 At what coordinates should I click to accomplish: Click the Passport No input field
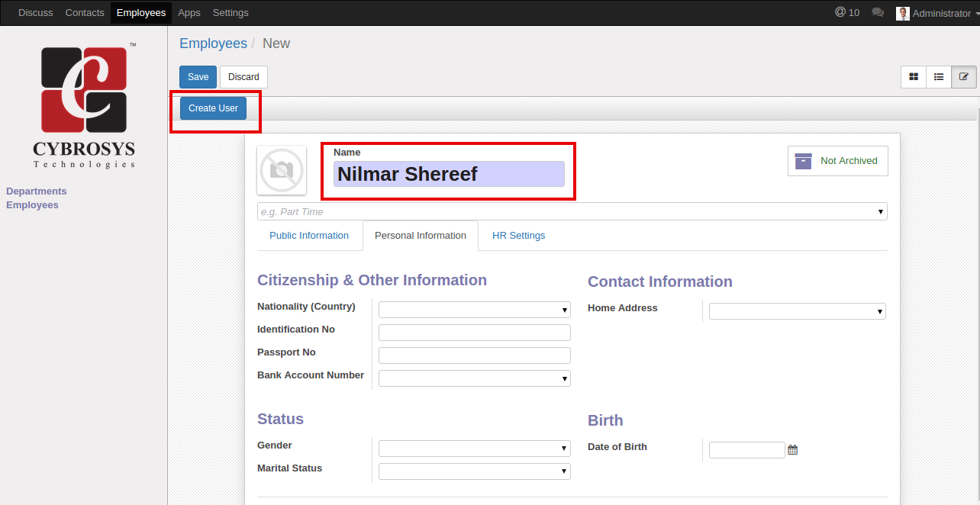click(x=475, y=355)
